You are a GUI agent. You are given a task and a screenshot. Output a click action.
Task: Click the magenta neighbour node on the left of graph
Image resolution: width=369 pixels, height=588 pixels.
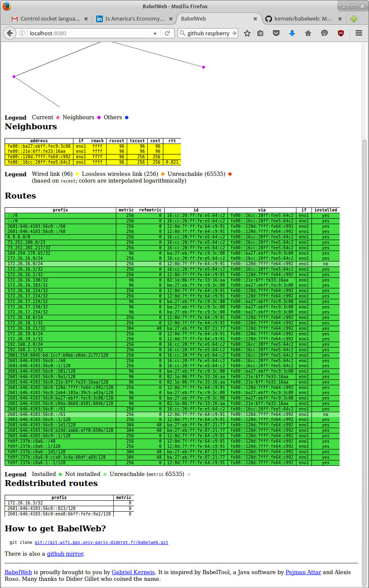pyautogui.click(x=14, y=76)
